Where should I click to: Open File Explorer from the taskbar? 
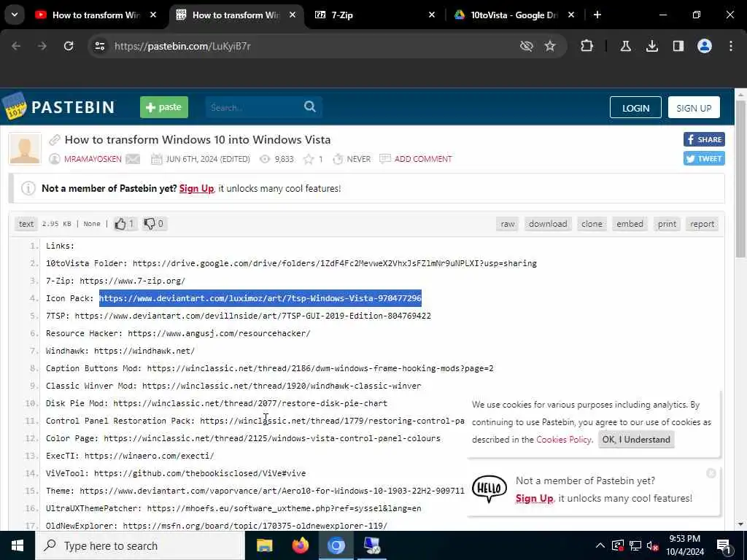pyautogui.click(x=264, y=545)
